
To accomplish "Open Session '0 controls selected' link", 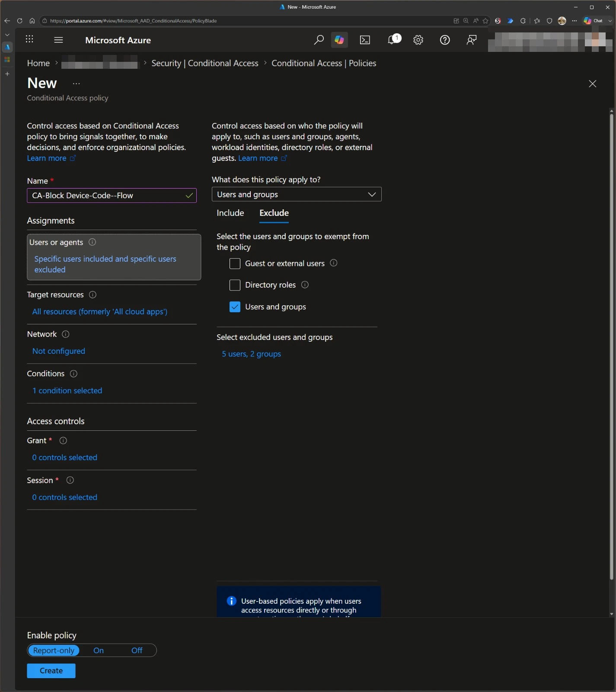I will (x=65, y=497).
